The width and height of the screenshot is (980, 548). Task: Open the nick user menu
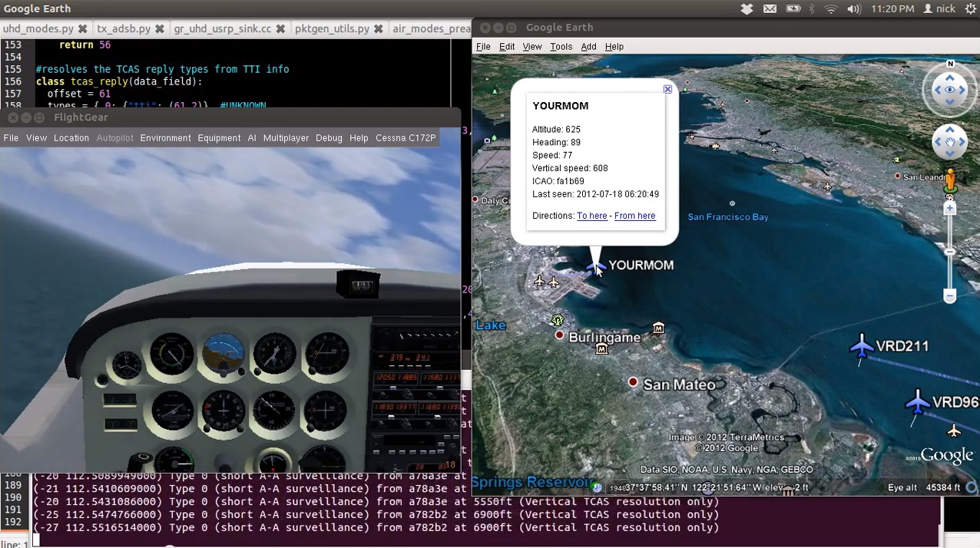939,8
